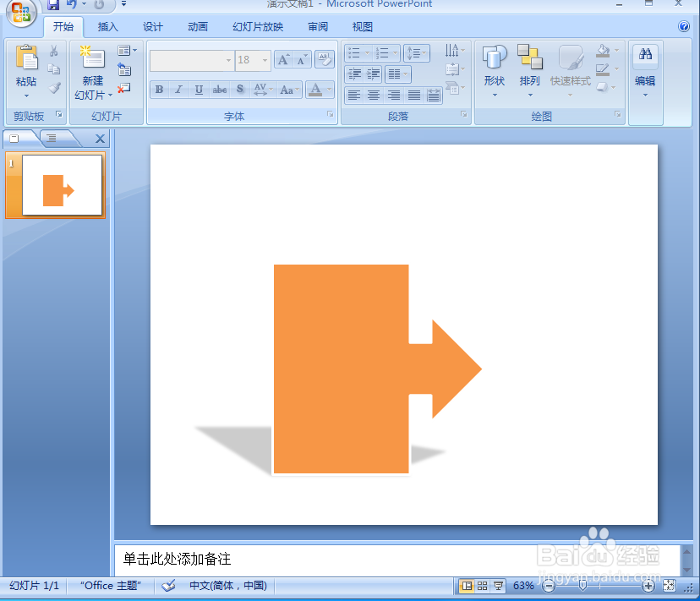Open the 插入 ribbon tab

[x=107, y=27]
